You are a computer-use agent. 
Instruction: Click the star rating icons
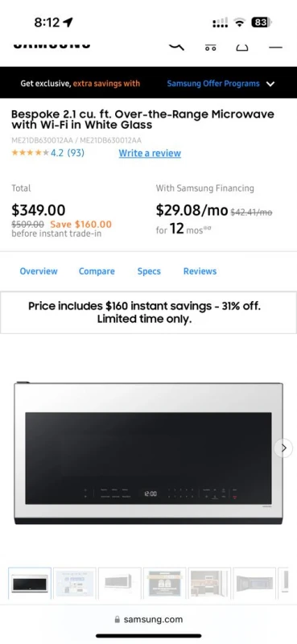(x=31, y=153)
